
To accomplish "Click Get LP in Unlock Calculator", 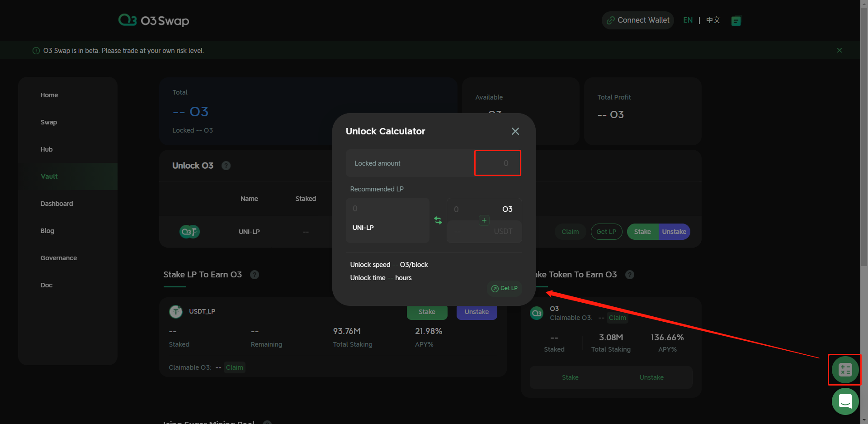I will (505, 288).
